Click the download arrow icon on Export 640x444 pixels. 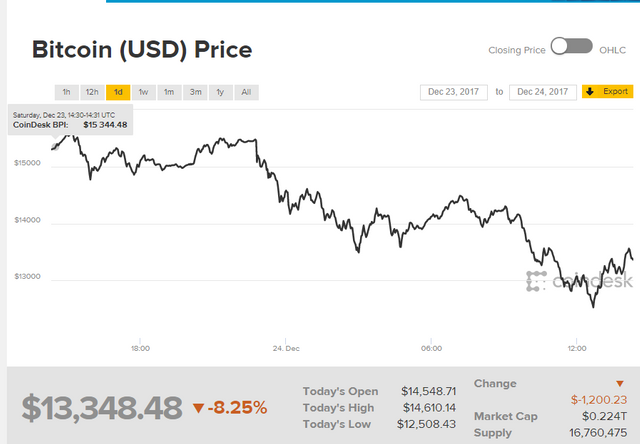click(x=590, y=91)
